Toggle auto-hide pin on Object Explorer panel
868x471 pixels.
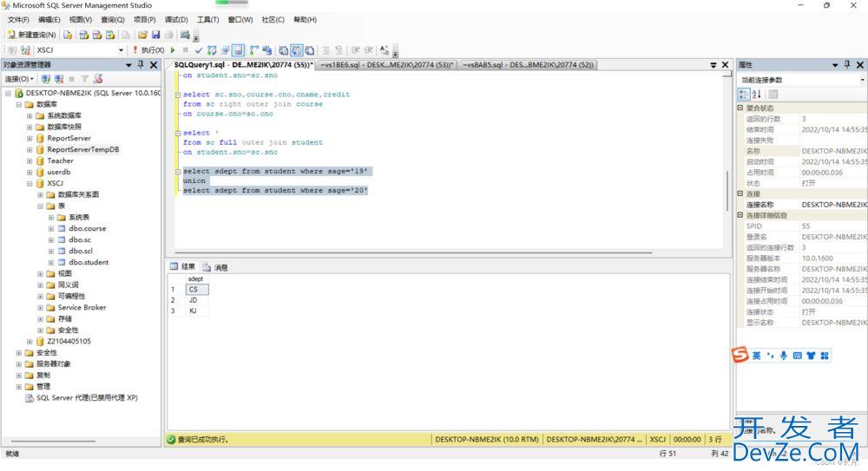141,65
